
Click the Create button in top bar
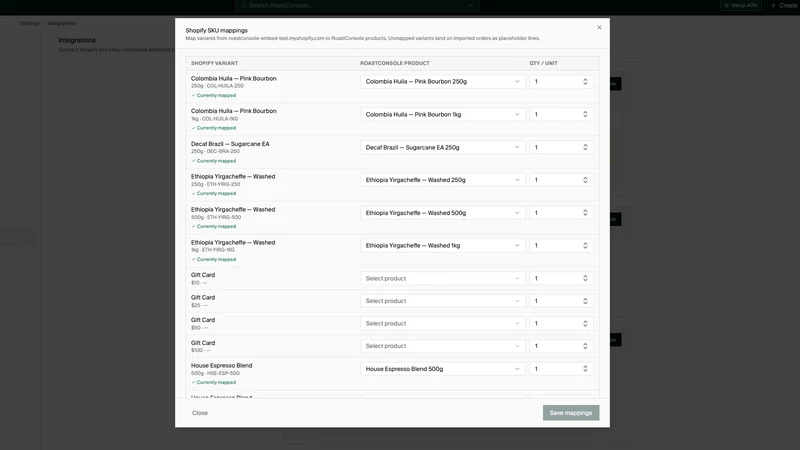point(783,5)
